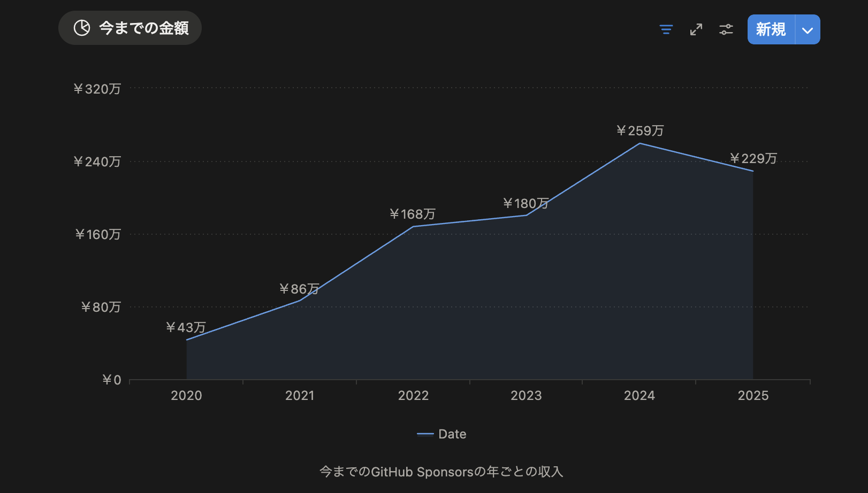Image resolution: width=868 pixels, height=493 pixels.
Task: Click the ¥180万 data label
Action: (526, 204)
